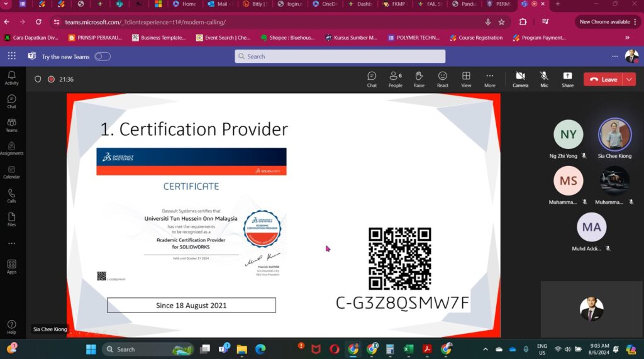Viewport: 644px width, 359px height.
Task: Open Calls in the Teams sidebar
Action: click(11, 196)
